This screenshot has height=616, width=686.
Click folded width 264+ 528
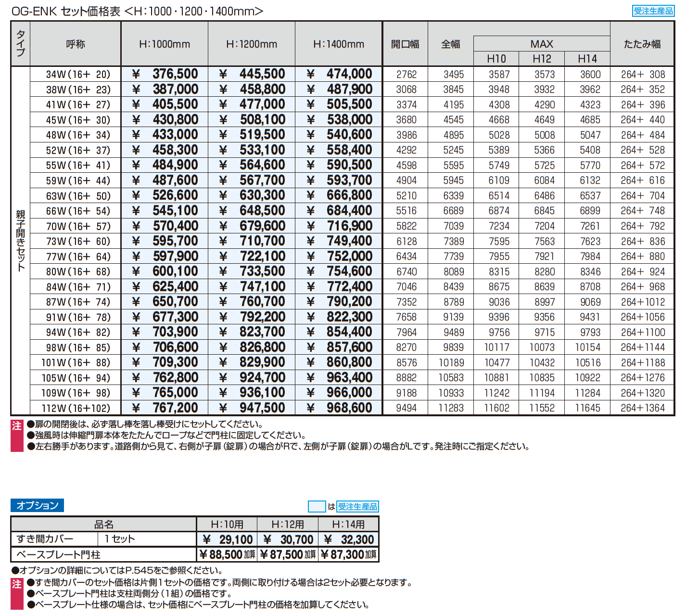click(642, 150)
